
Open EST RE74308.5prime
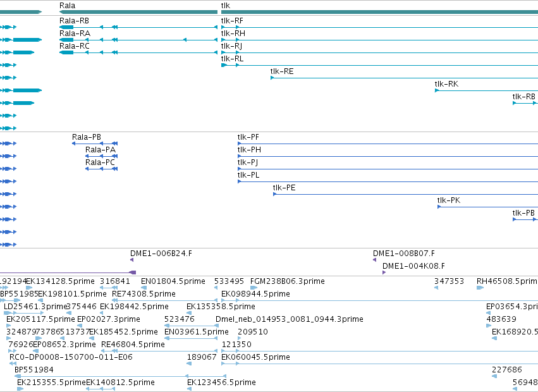click(x=144, y=294)
